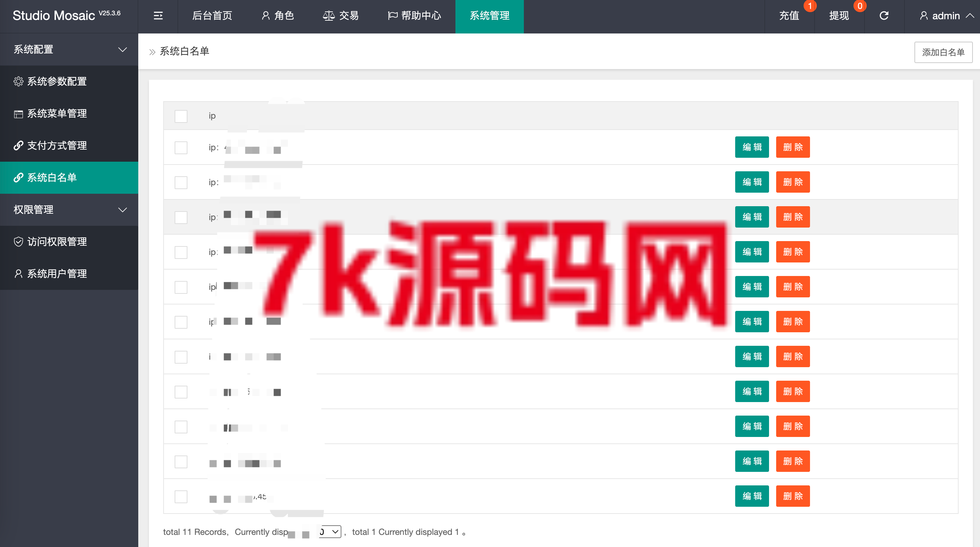Click 编辑 on the last ip row
The width and height of the screenshot is (980, 547).
pyautogui.click(x=751, y=496)
